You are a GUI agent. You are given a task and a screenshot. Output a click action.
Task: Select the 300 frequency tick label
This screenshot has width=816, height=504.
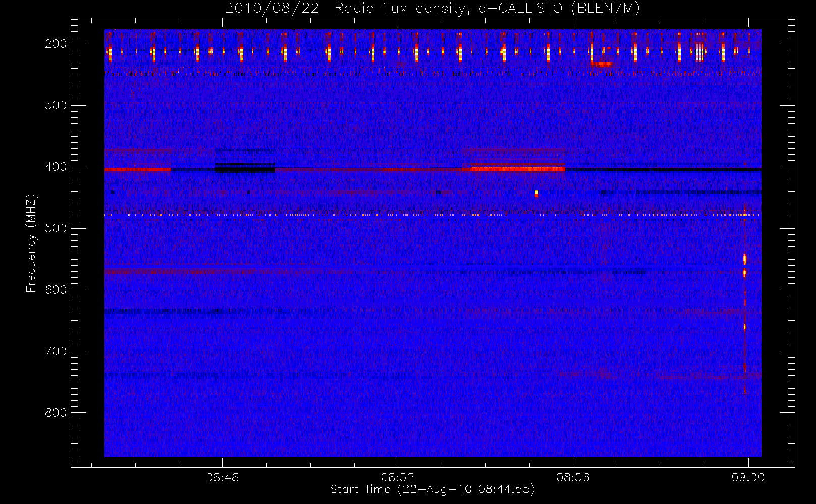tap(56, 105)
